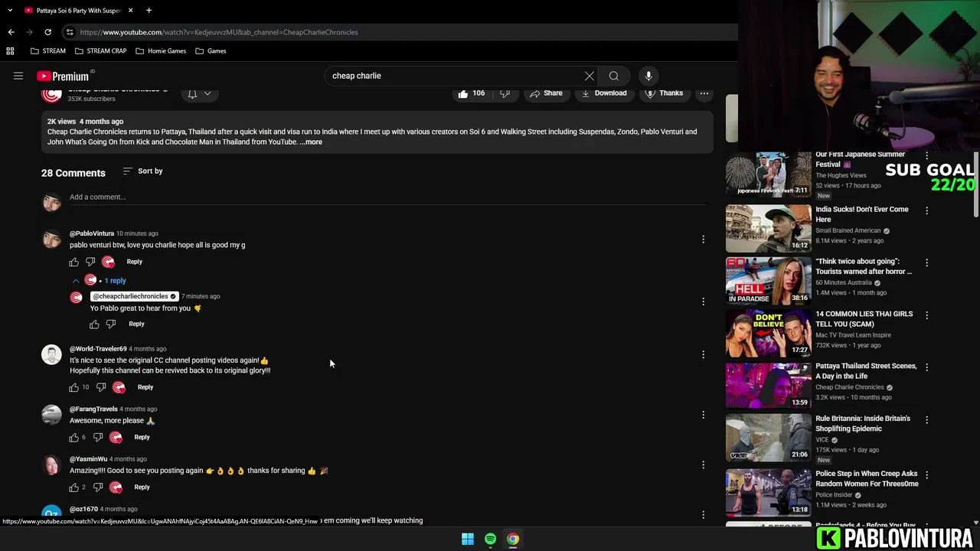
Task: Open the YouTube hamburger guide menu
Action: 18,76
